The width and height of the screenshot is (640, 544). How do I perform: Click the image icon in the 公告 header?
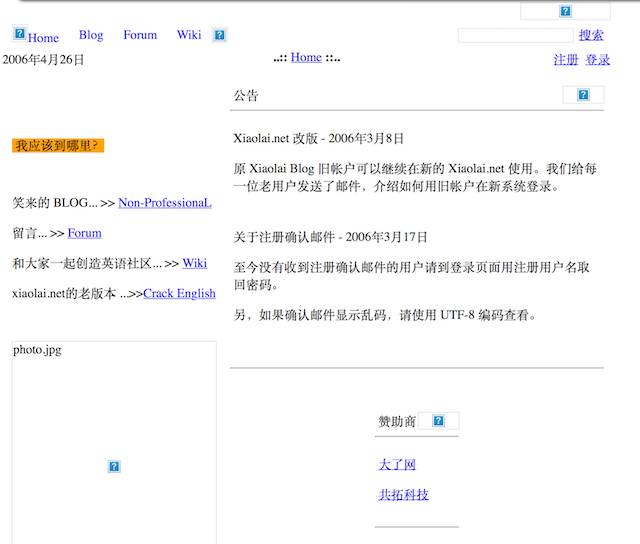583,95
